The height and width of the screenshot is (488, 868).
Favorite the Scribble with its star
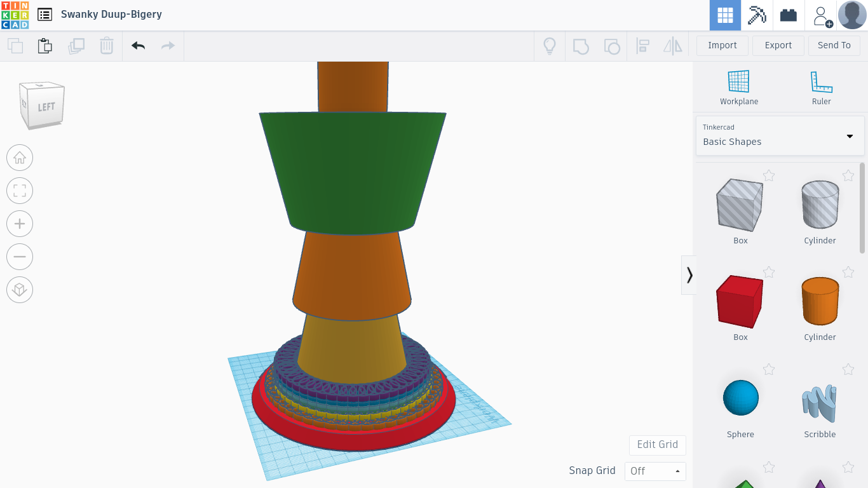click(x=848, y=369)
